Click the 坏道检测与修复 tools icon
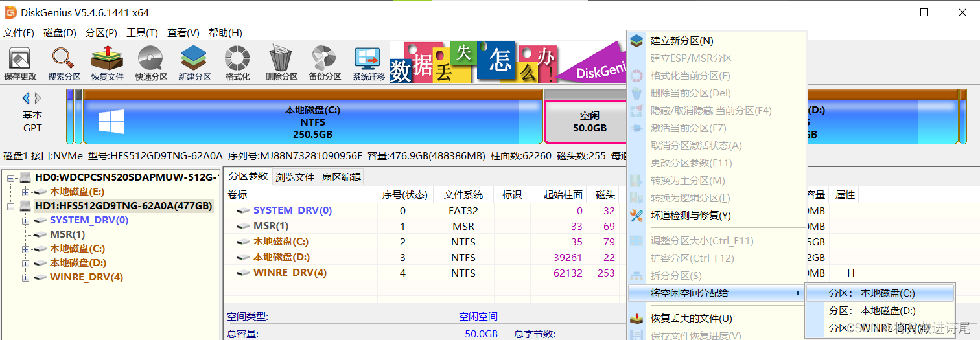Viewport: 980px width, 340px height. [638, 216]
